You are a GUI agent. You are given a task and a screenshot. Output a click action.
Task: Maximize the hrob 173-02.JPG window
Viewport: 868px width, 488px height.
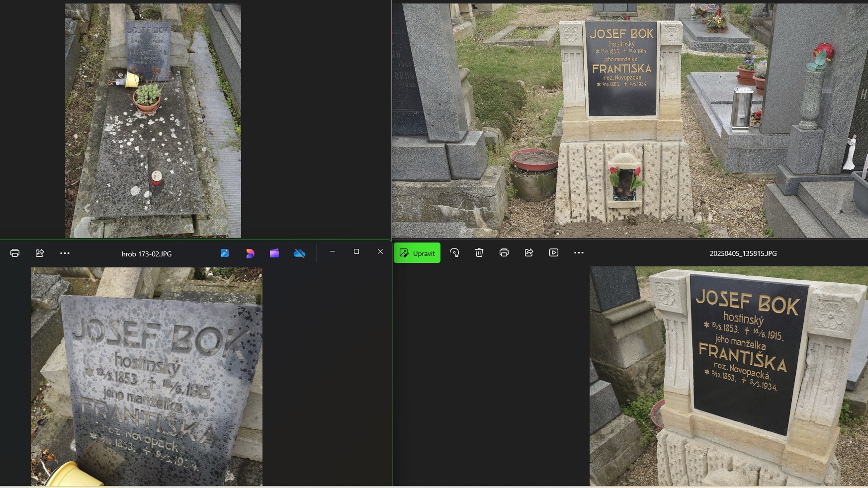356,252
